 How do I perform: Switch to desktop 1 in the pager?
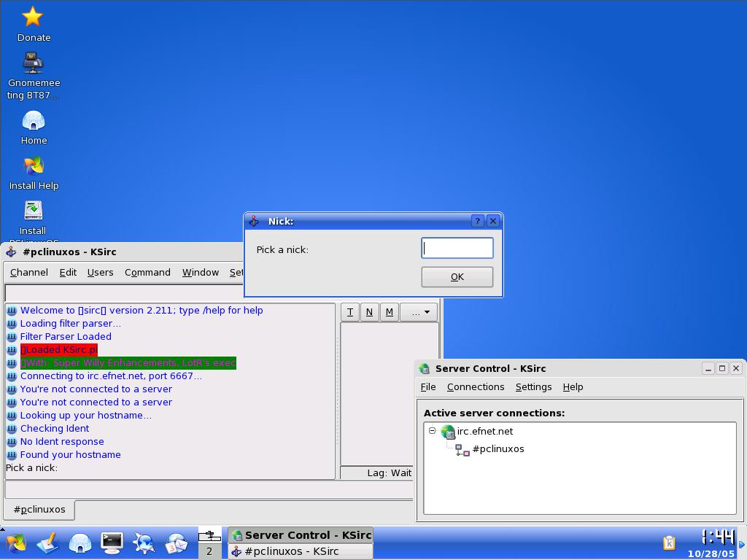(209, 536)
